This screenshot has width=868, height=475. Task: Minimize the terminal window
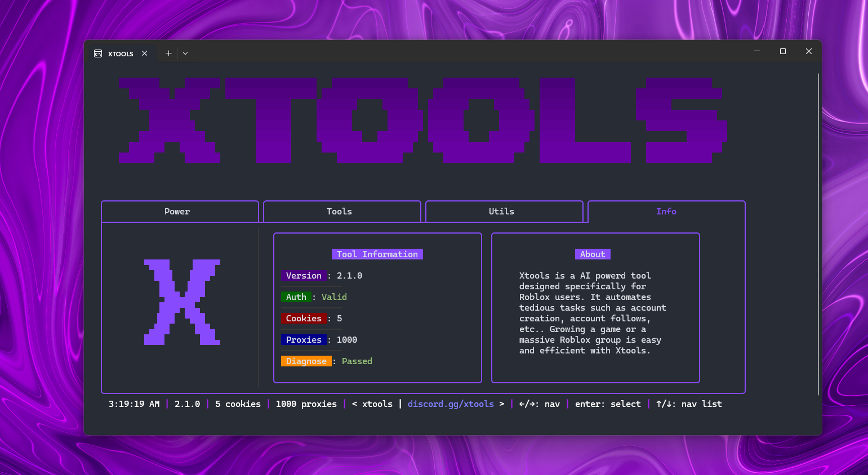tap(757, 51)
